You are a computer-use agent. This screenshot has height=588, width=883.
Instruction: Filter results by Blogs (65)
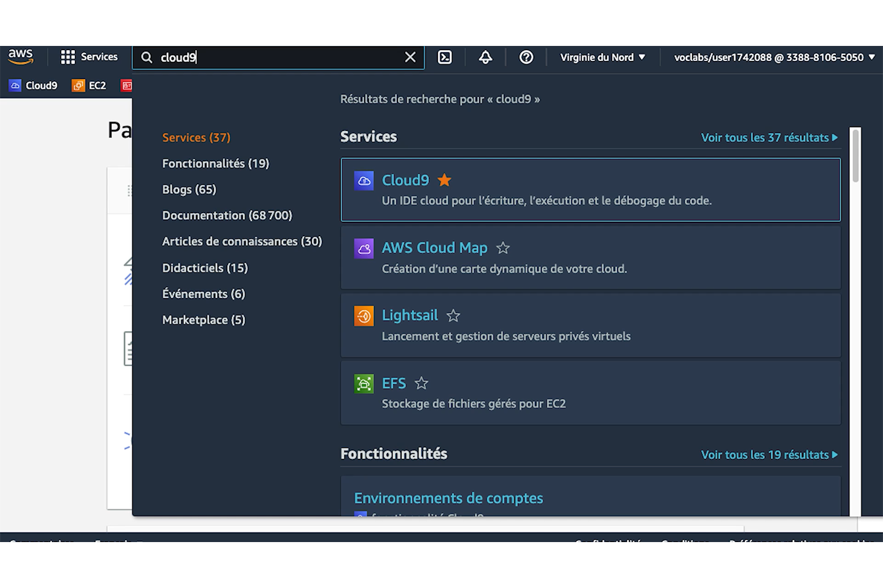pos(189,190)
